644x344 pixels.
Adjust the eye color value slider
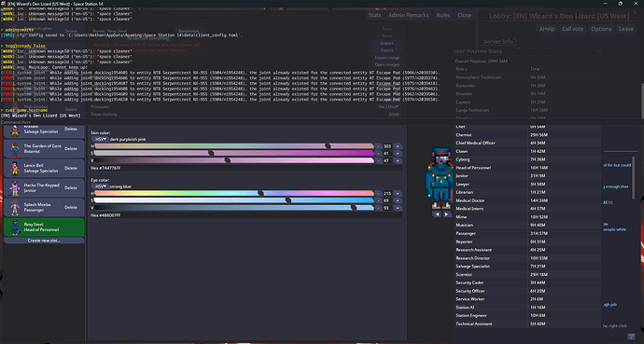233,208
